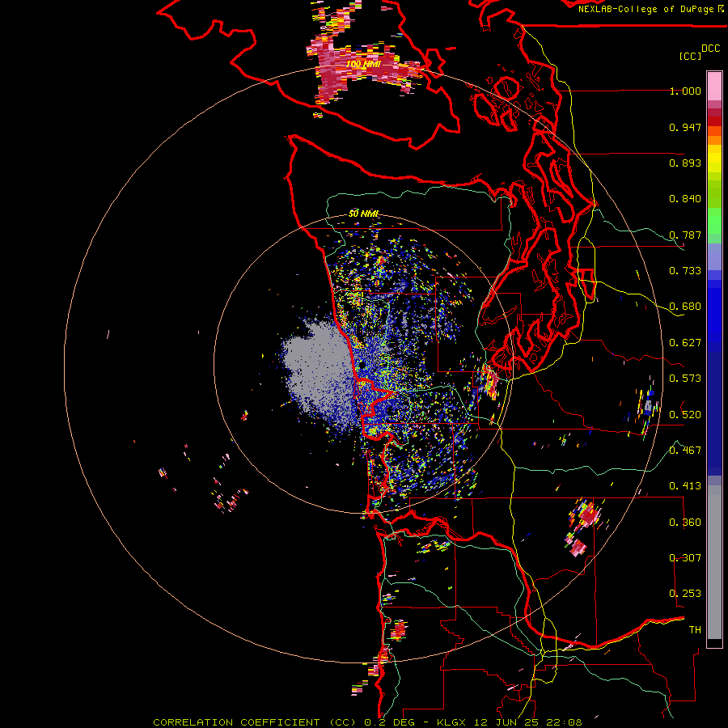Viewport: 728px width, 728px height.
Task: Click the 0.360 scale label
Action: 685,522
